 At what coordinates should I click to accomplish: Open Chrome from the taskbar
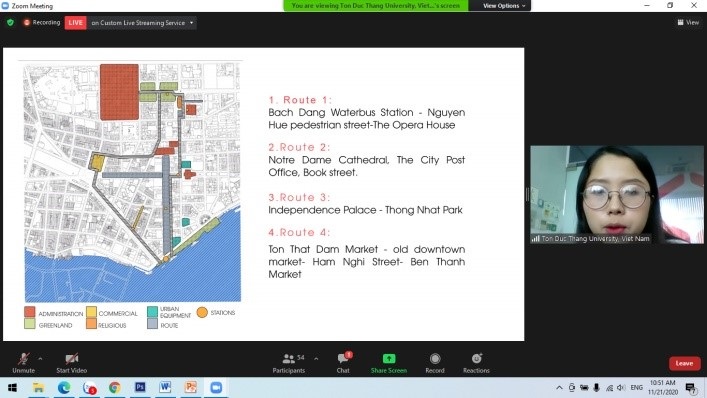click(x=115, y=388)
